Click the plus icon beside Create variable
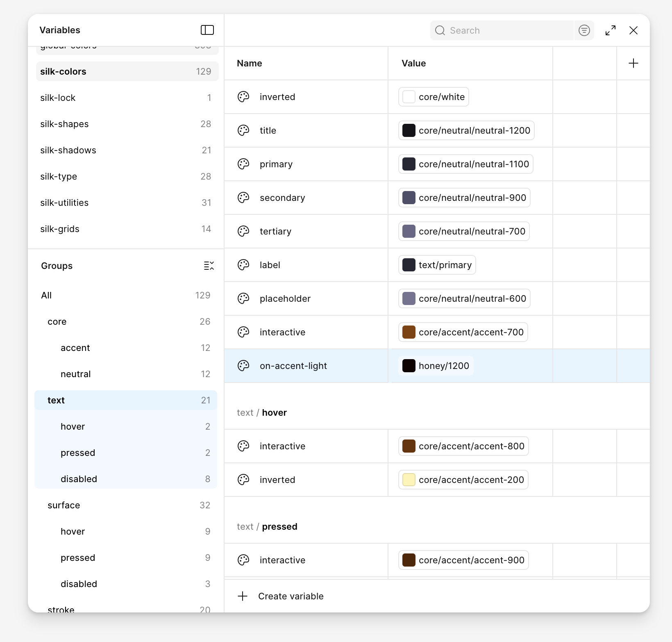This screenshot has height=642, width=672. pos(243,596)
